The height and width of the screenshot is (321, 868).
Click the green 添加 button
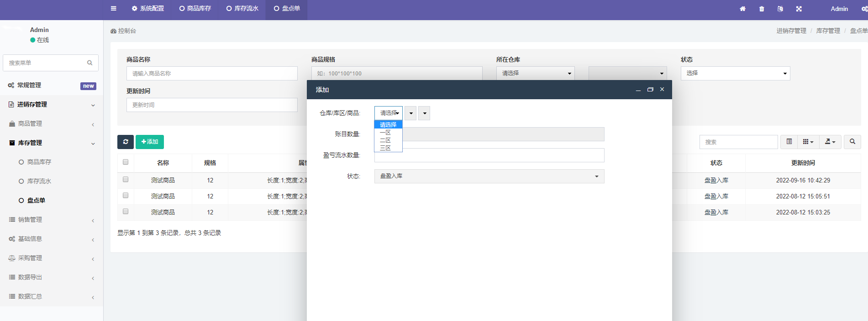[x=150, y=142]
